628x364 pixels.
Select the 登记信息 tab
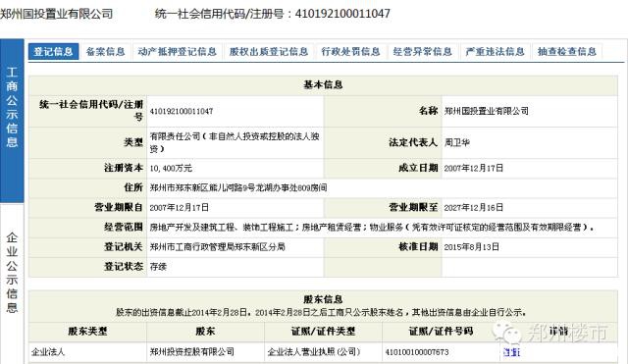53,52
